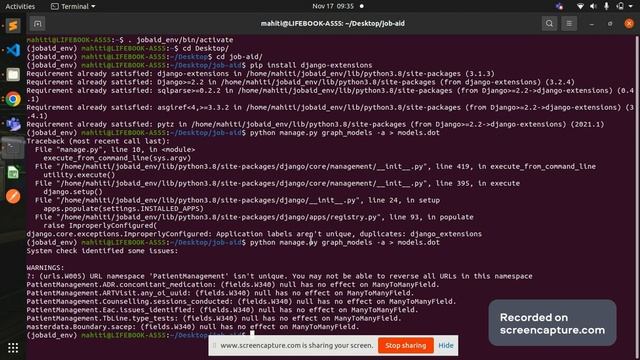Click the 'WARNINGS:' heading line

point(45,268)
